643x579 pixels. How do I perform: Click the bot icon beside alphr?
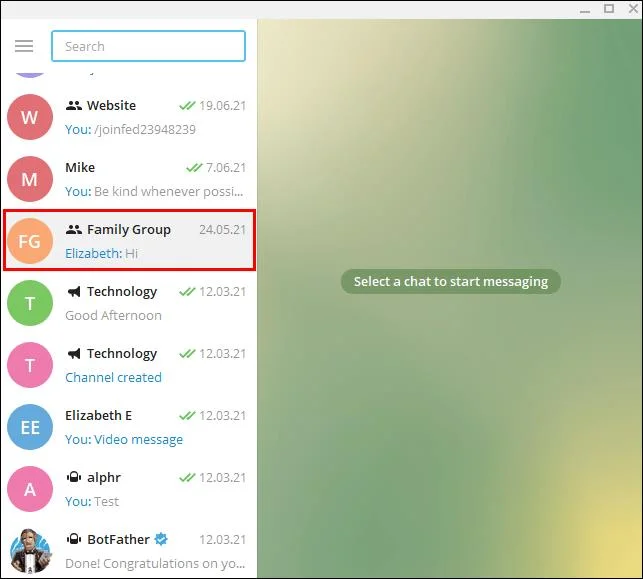(x=74, y=477)
